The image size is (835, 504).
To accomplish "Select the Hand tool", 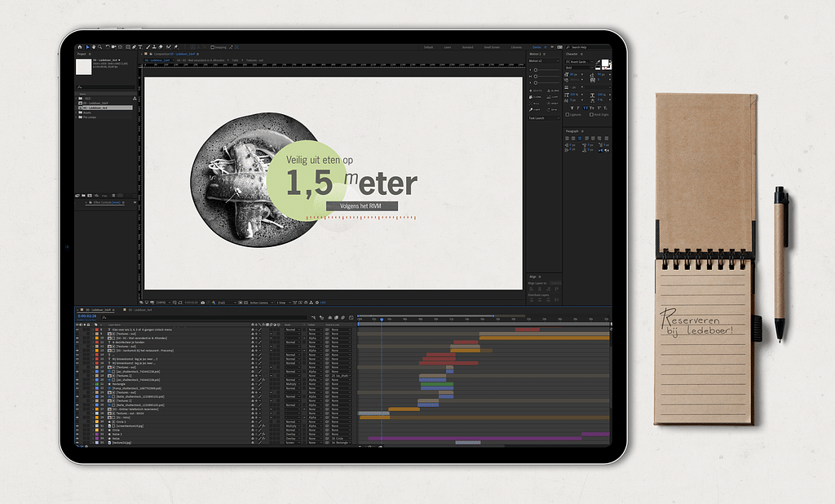I will [x=94, y=45].
